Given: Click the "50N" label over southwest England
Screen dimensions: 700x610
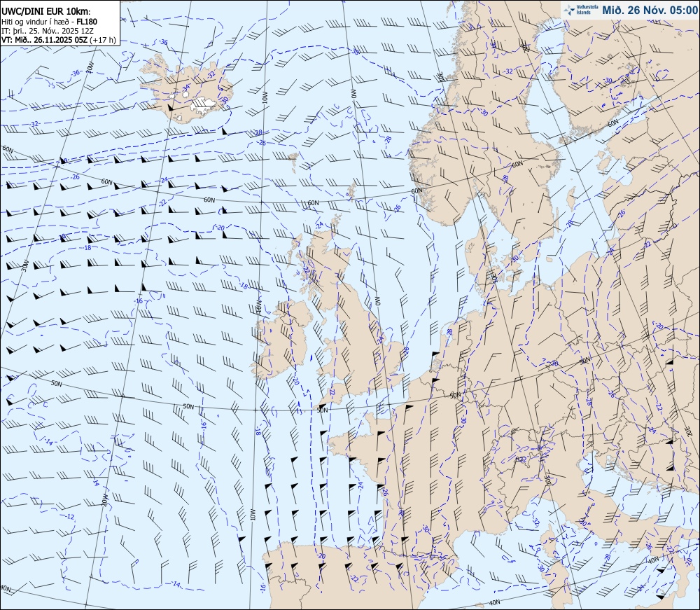Looking at the screenshot, I should pos(322,410).
